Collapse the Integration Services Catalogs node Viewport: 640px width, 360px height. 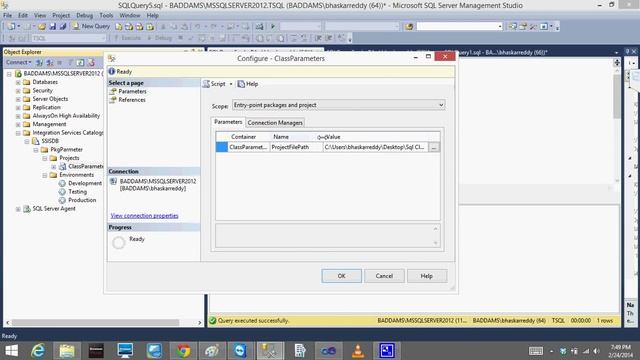[18, 133]
